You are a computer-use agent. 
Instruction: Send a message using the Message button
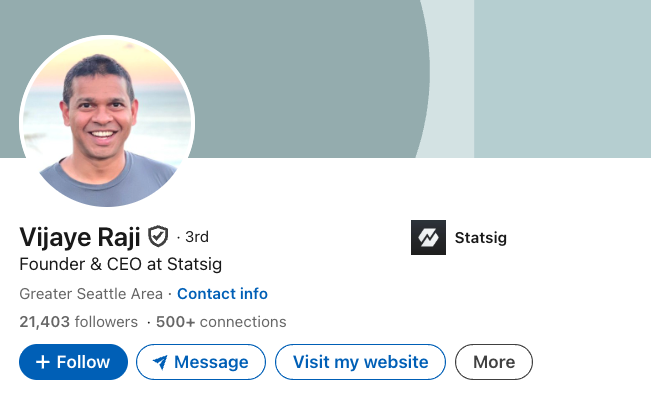201,362
